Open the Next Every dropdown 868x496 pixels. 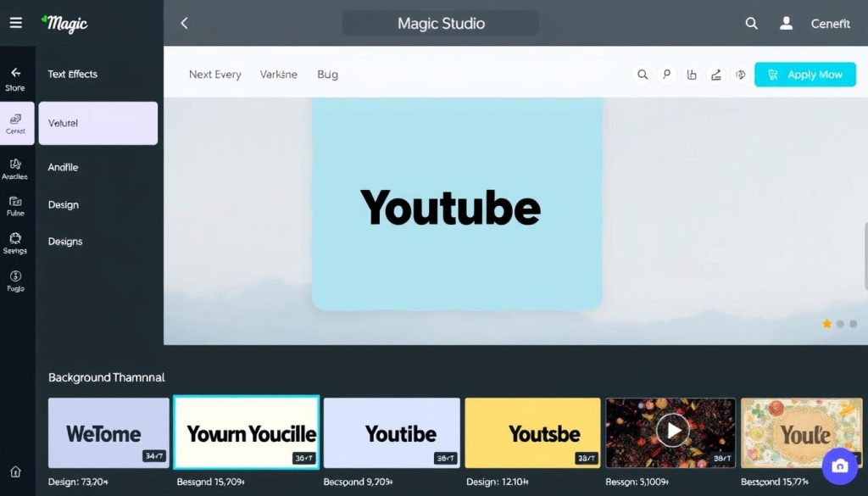point(214,75)
